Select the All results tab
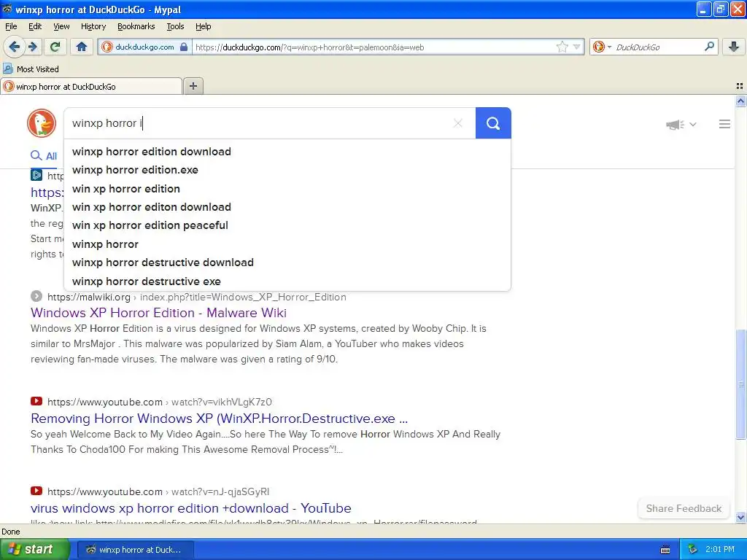747x560 pixels. pyautogui.click(x=44, y=156)
